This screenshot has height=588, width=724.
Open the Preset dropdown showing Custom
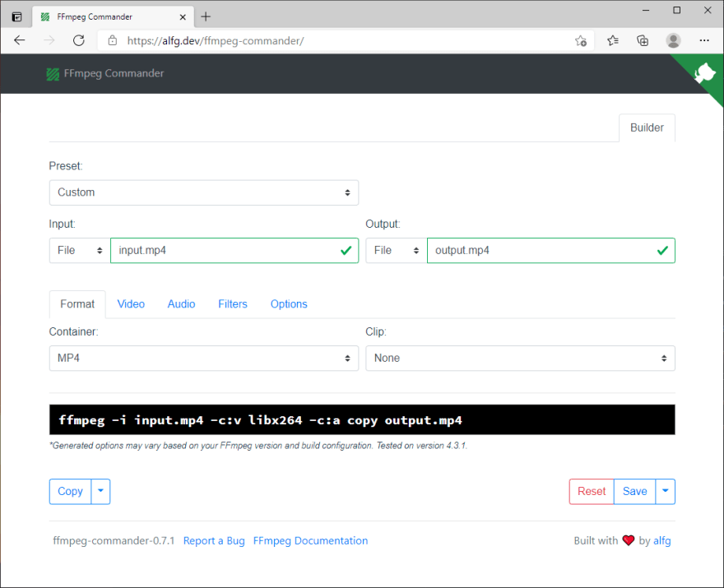(x=204, y=192)
